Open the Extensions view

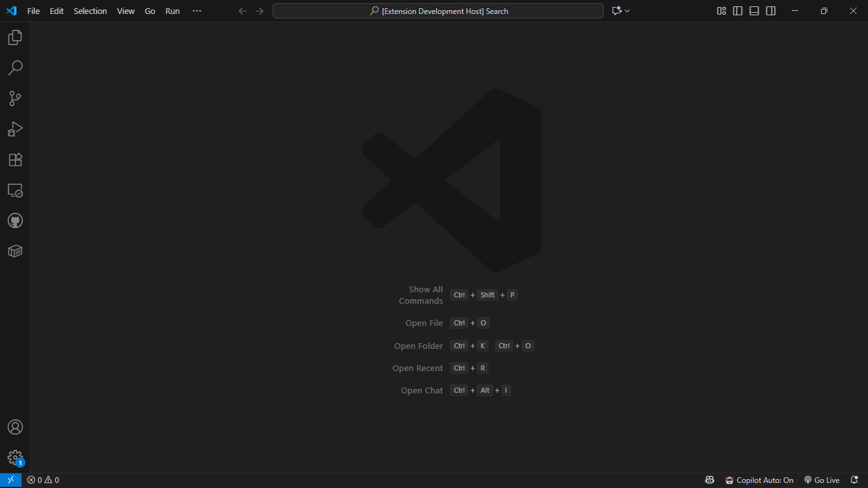tap(15, 159)
